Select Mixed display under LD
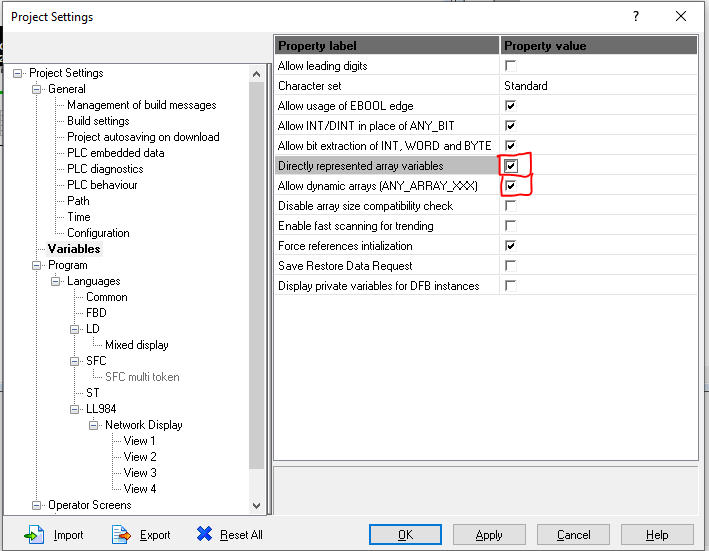This screenshot has width=709, height=551. pyautogui.click(x=137, y=345)
